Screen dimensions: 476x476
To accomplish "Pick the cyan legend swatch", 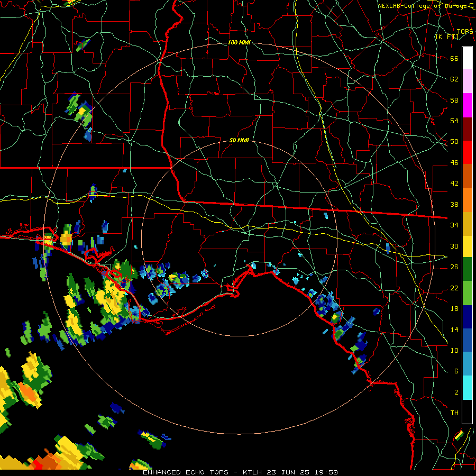I will pos(467,388).
